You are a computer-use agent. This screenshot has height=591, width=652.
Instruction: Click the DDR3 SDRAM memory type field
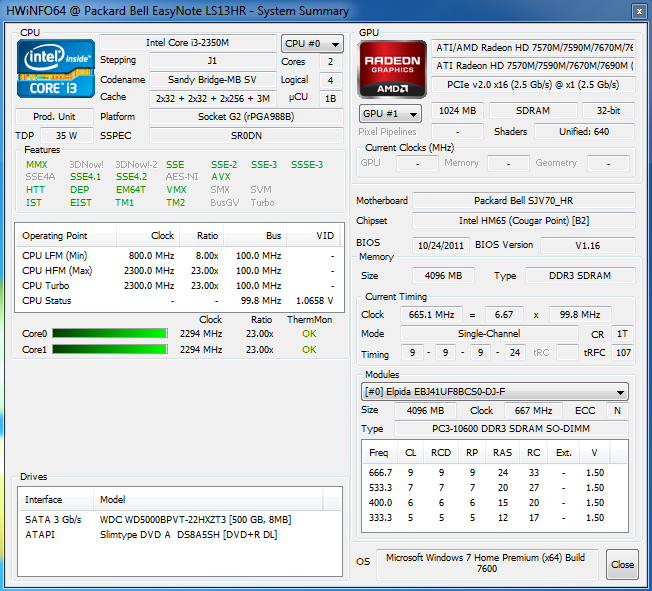point(580,276)
